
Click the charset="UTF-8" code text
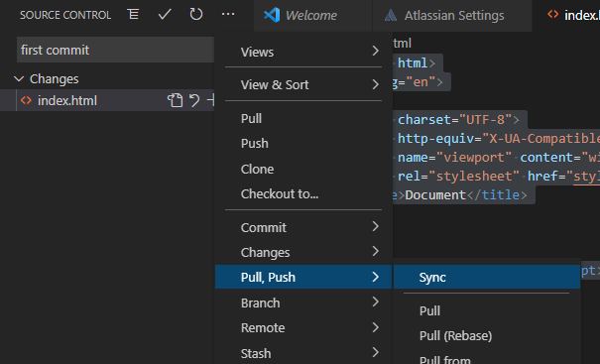tap(454, 119)
